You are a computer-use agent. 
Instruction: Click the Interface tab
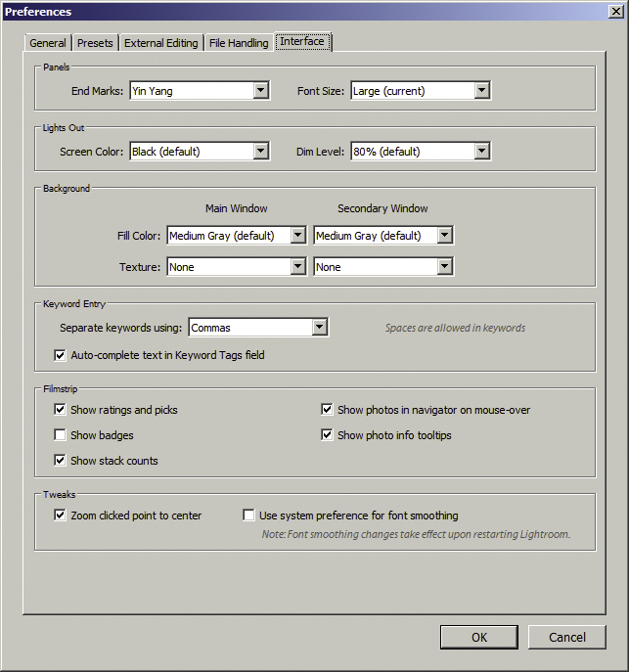[302, 41]
